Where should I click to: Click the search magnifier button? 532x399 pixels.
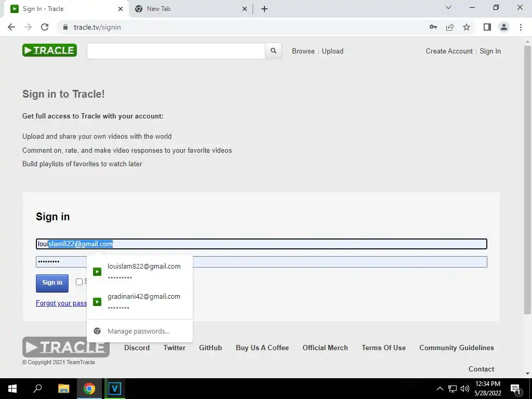point(273,51)
